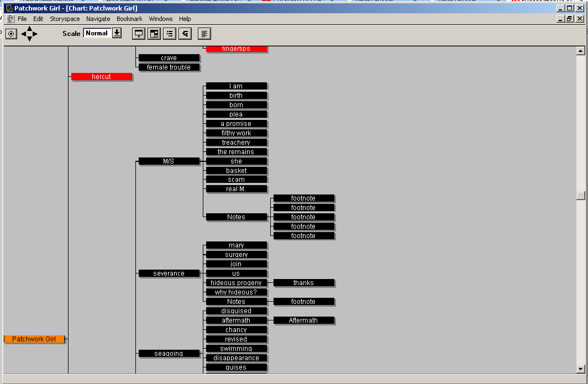Open the Windows menu
The height and width of the screenshot is (384, 588).
tap(160, 19)
